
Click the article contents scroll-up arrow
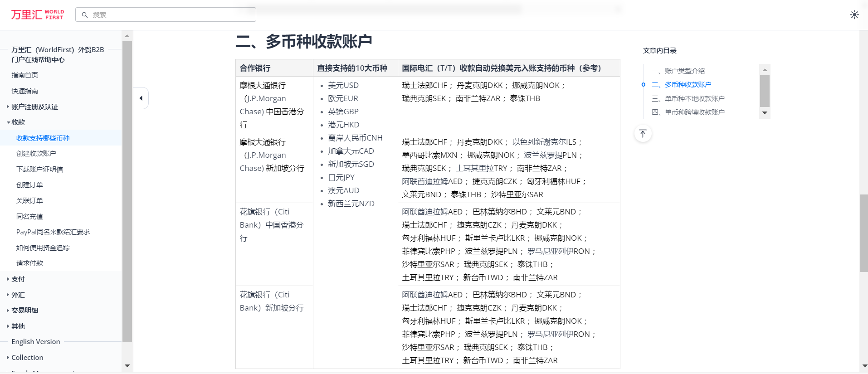tap(765, 70)
